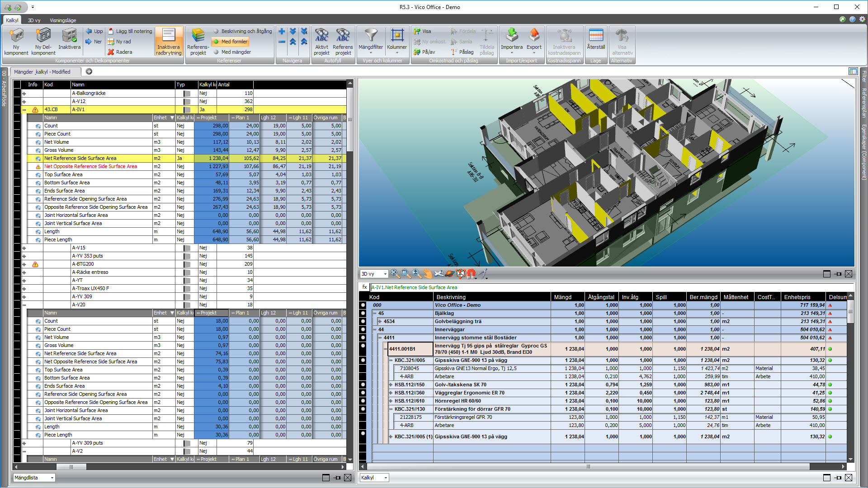Click the Importera button
The height and width of the screenshot is (488, 868).
[512, 41]
